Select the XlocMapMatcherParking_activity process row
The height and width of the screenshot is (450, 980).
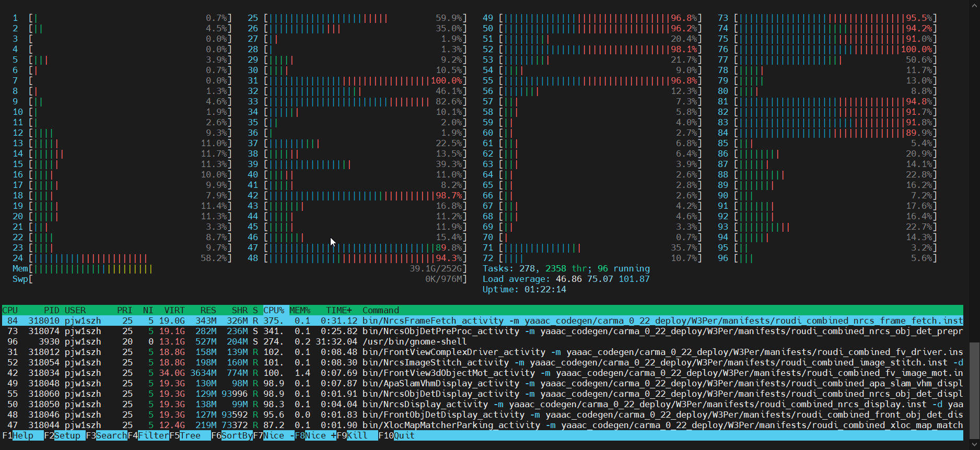pyautogui.click(x=483, y=425)
